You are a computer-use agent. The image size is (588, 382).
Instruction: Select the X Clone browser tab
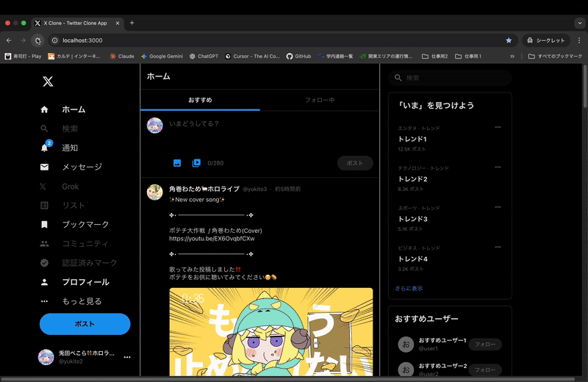(77, 23)
